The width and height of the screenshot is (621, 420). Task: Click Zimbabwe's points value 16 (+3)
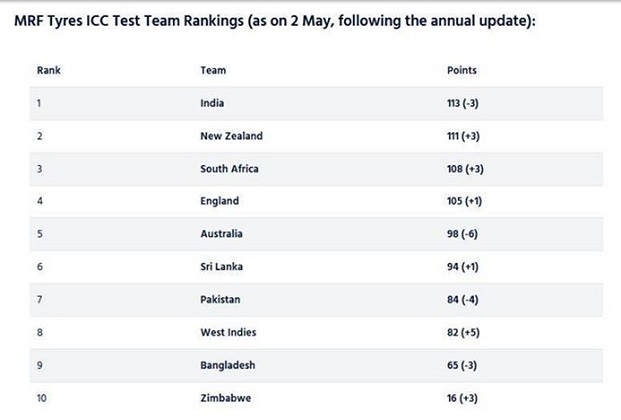click(x=462, y=398)
